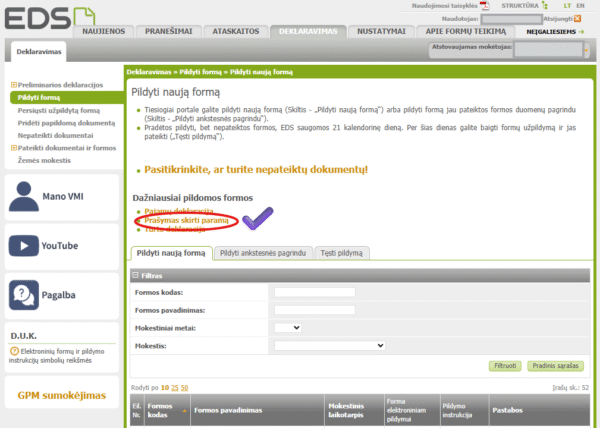
Task: Click into the Formos kodas field
Action: (314, 292)
